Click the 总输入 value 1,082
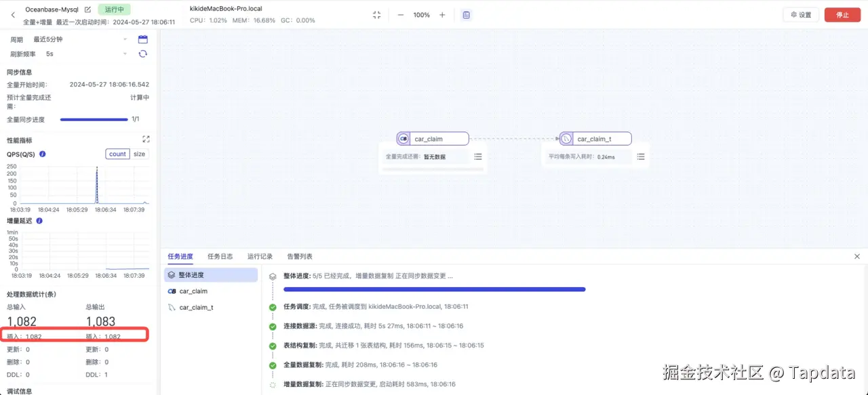 coord(22,322)
